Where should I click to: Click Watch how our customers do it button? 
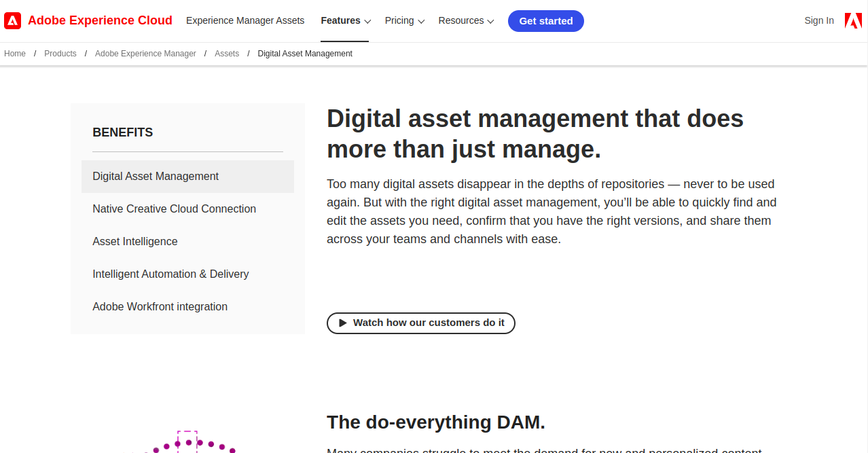[x=421, y=323]
